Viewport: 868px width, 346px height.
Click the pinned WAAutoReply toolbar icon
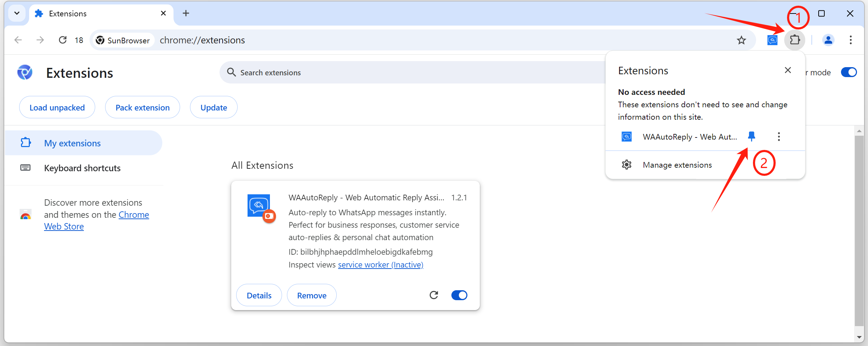click(772, 40)
